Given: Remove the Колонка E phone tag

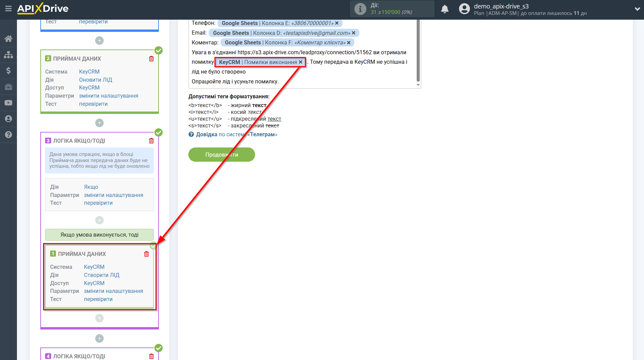Looking at the screenshot, I should [x=337, y=23].
